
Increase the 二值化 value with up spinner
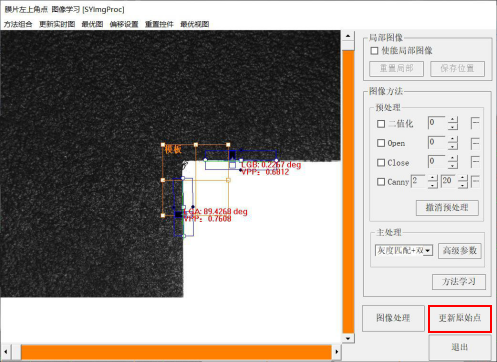tap(452, 120)
